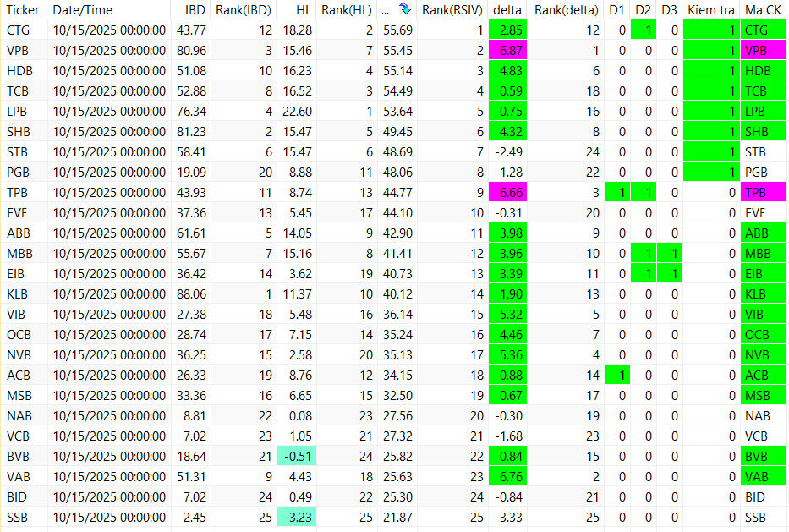Select EIB in the Ticker column
This screenshot has height=532, width=789.
(15, 274)
